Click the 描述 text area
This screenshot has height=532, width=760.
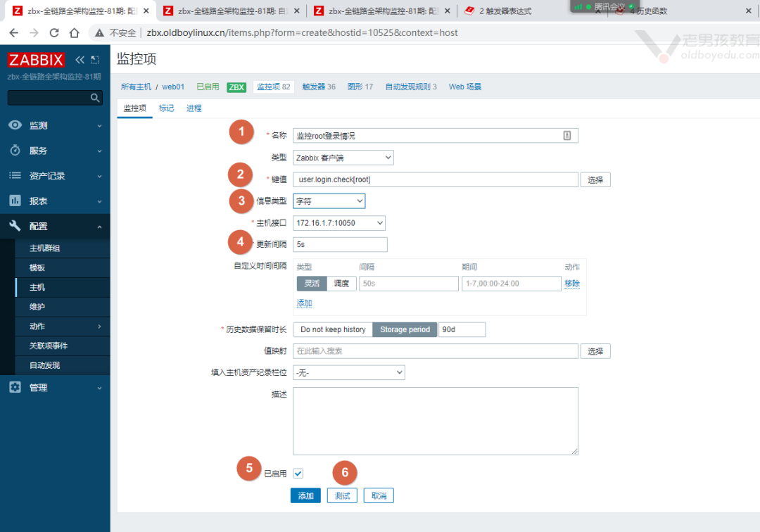[x=436, y=421]
